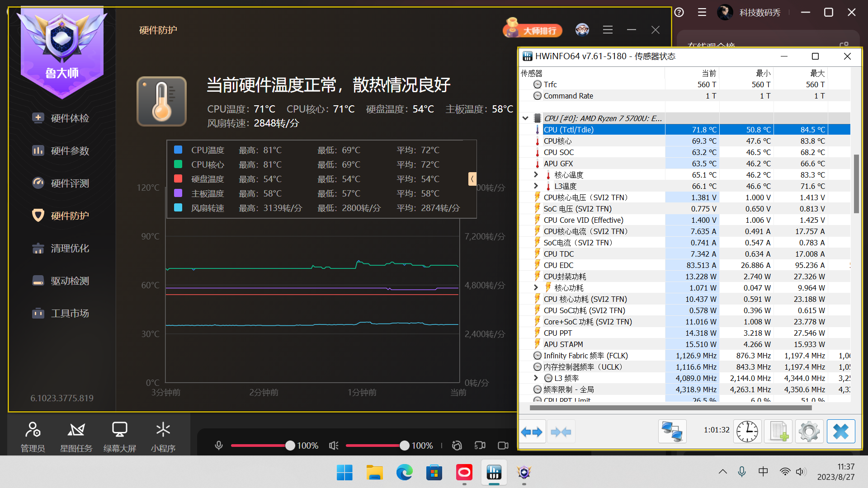Click HWiNFO log file save icon
Viewport: 868px width, 488px height.
click(778, 432)
